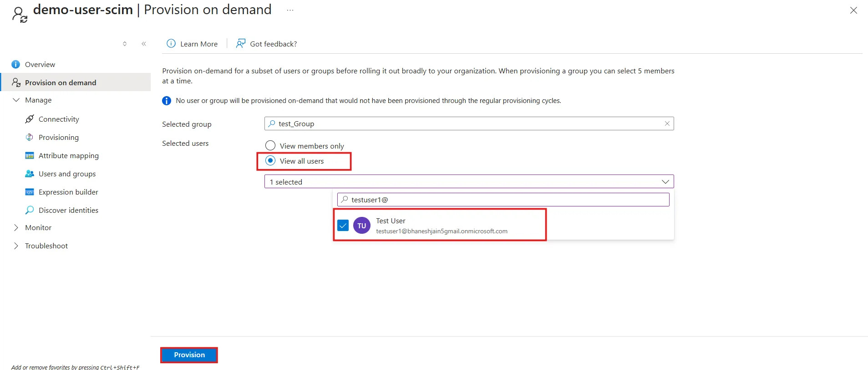868x370 pixels.
Task: Collapse the sidebar with double-chevron icon
Action: click(144, 44)
